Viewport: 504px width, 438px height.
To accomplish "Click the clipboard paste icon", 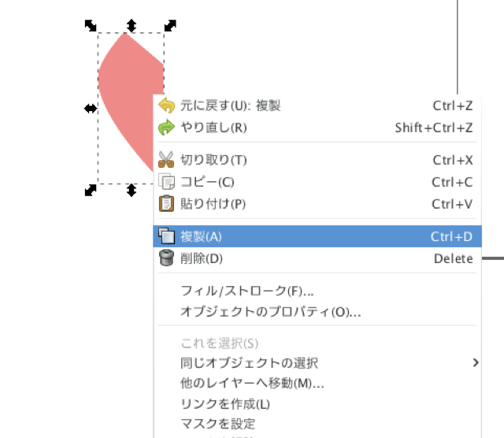I will pos(166,204).
